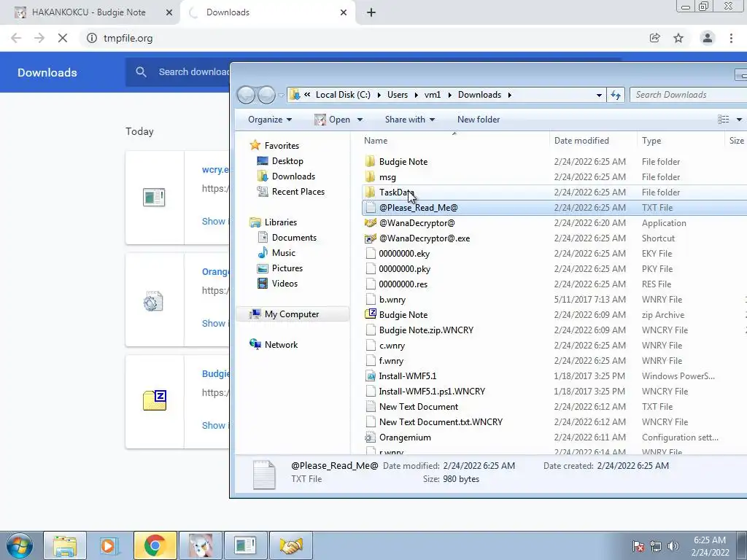Open the Windows Start menu
Screen dimensions: 747x560
click(x=19, y=545)
